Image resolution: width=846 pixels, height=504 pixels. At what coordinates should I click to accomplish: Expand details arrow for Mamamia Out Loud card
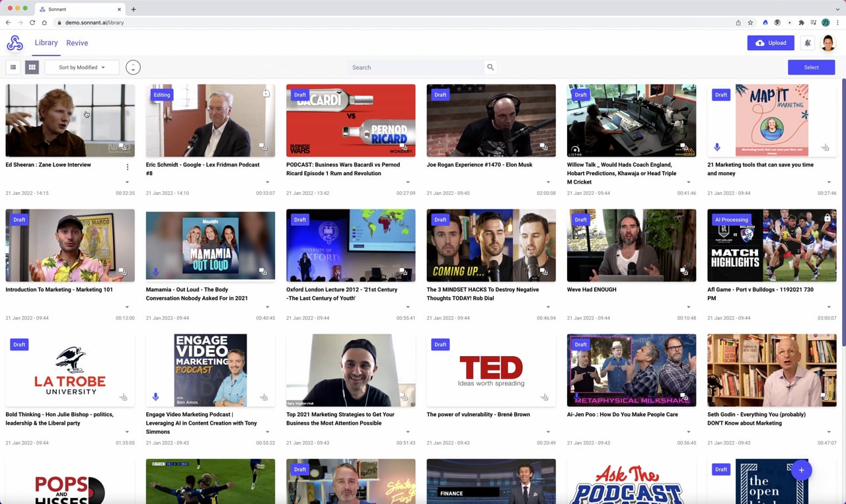pyautogui.click(x=268, y=307)
